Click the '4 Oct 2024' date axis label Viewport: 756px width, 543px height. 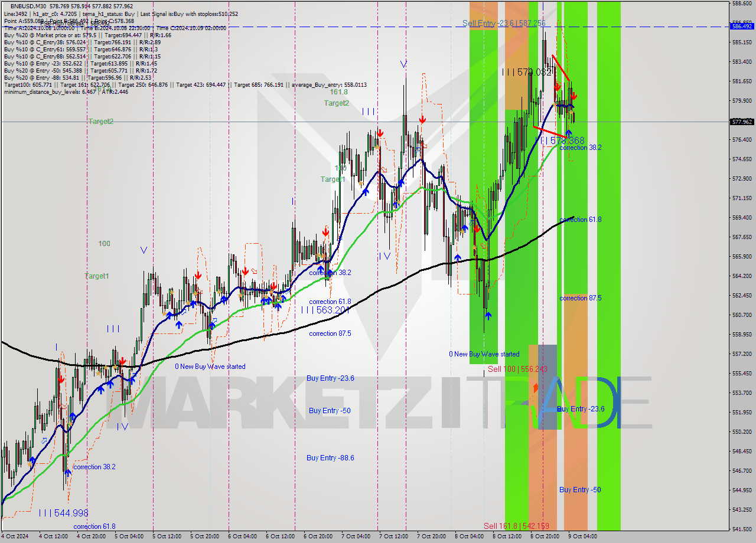pos(15,537)
